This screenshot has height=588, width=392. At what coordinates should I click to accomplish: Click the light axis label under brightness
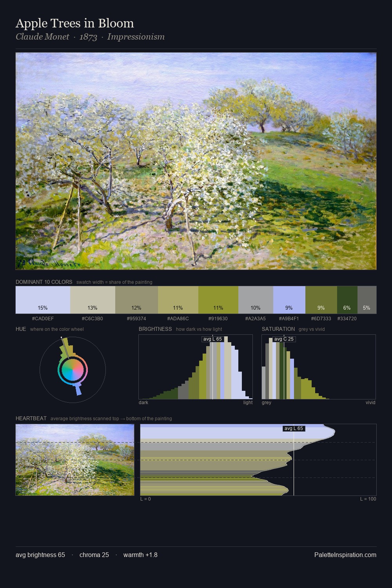coord(248,403)
